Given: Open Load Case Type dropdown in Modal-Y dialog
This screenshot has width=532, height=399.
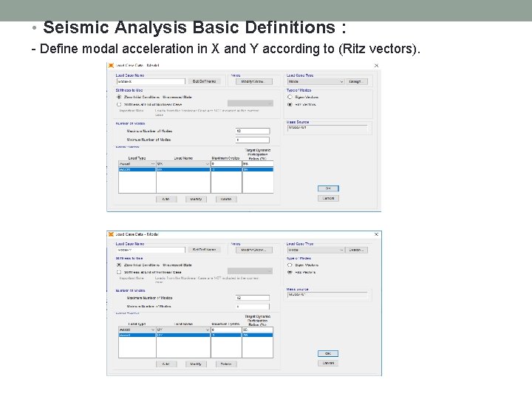Looking at the screenshot, I should [x=316, y=250].
